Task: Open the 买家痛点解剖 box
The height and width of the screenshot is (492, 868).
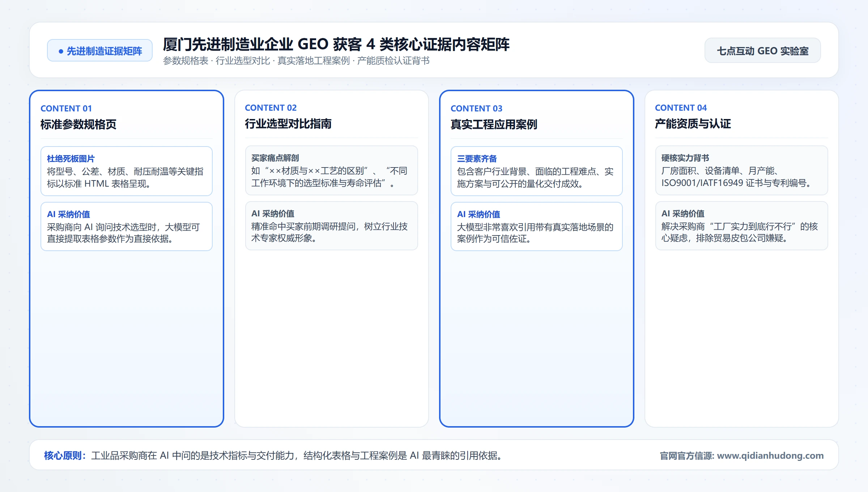Action: point(332,170)
